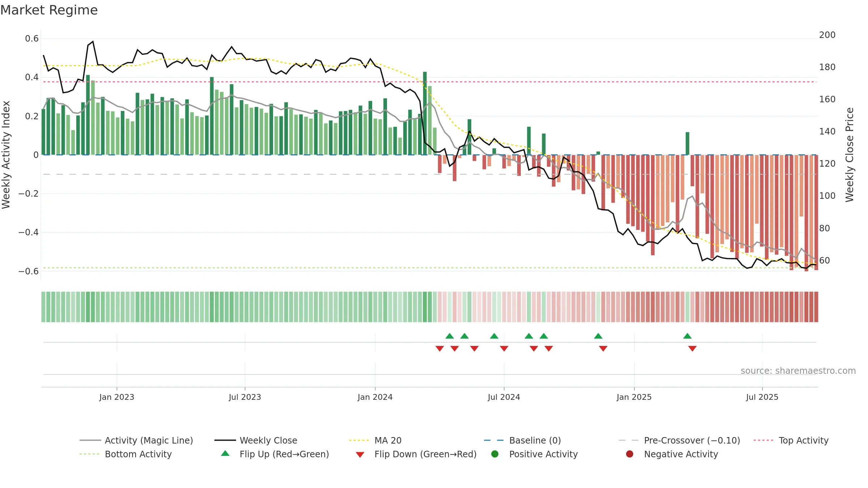Click the green Positive Activity circle icon
868x488 pixels.
[x=495, y=454]
